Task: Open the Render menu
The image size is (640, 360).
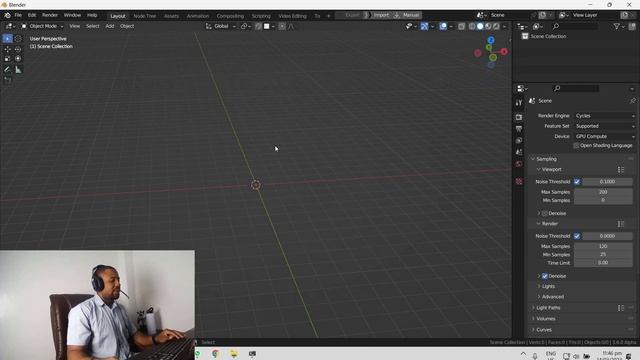Action: [50, 15]
